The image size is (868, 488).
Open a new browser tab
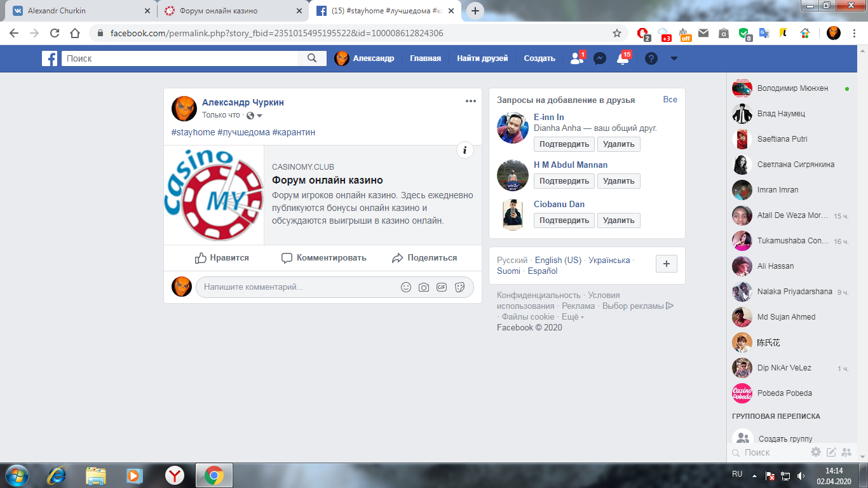(475, 11)
